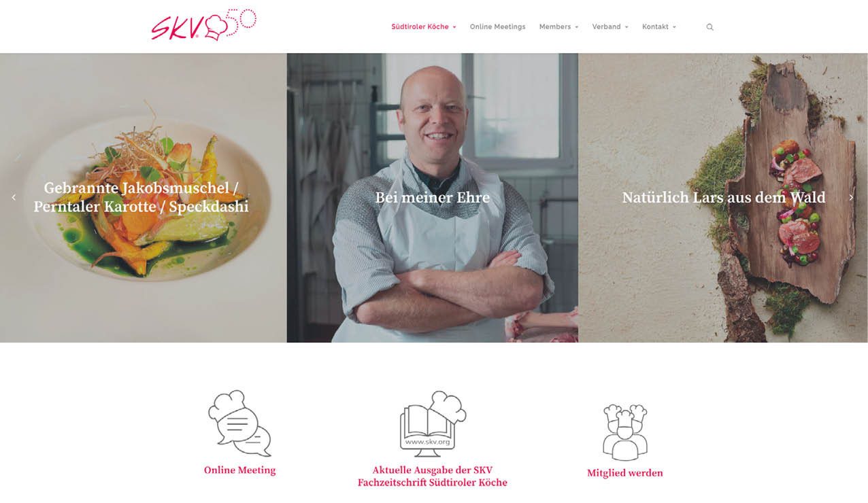The width and height of the screenshot is (868, 503).
Task: Expand the Members dropdown arrow
Action: pyautogui.click(x=577, y=27)
